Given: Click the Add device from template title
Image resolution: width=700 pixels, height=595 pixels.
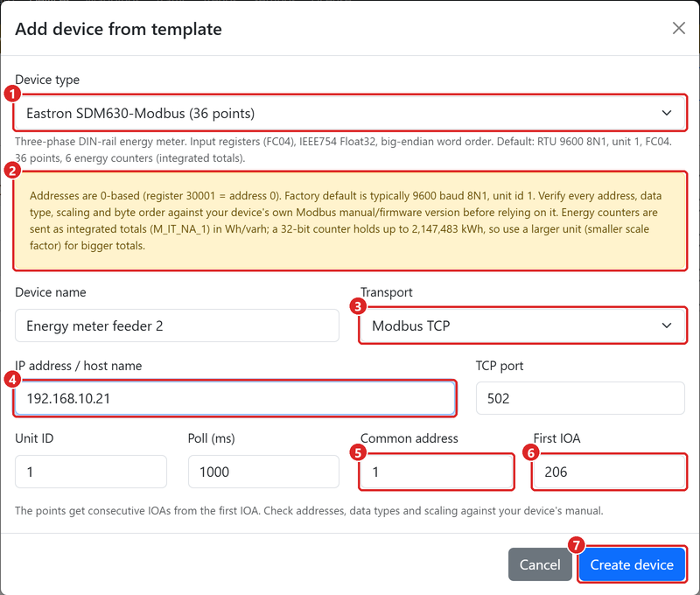Looking at the screenshot, I should (118, 29).
